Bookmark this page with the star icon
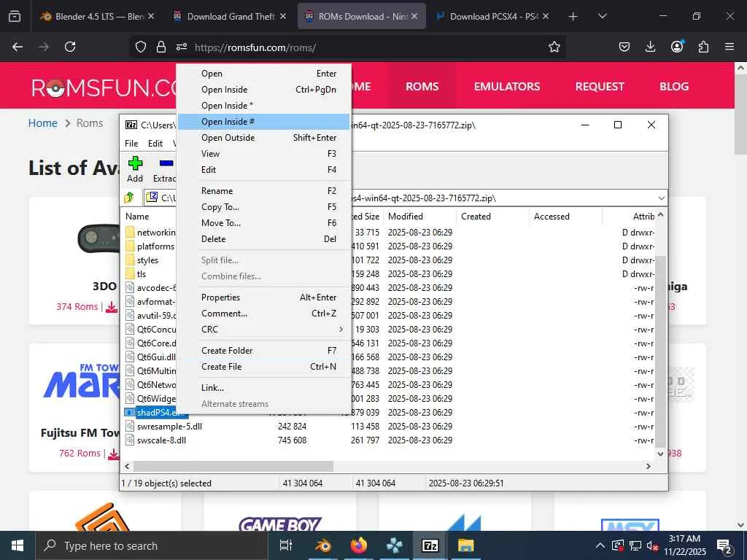This screenshot has height=560, width=747. pyautogui.click(x=554, y=47)
